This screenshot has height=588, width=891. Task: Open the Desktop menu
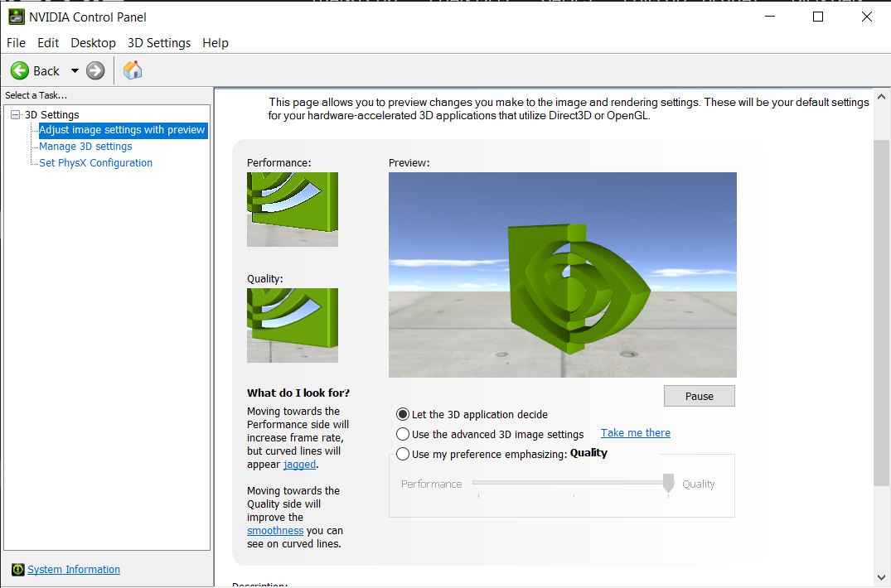(93, 43)
